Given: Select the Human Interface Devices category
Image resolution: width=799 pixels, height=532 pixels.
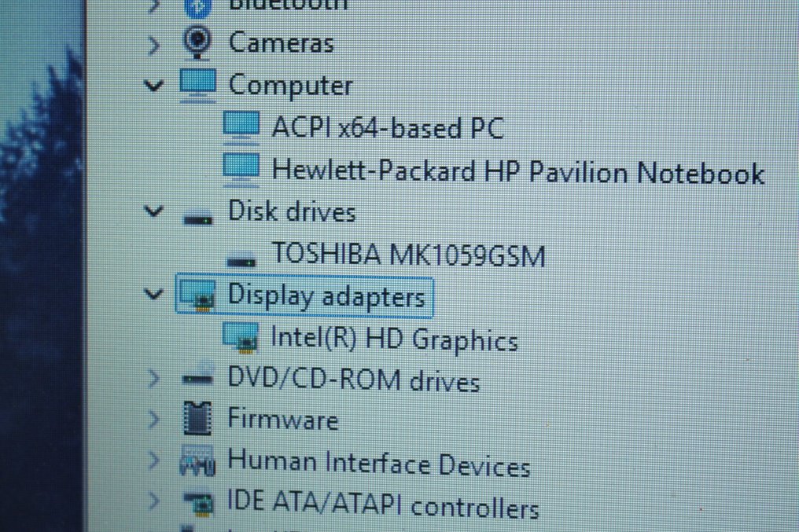Looking at the screenshot, I should tap(377, 464).
